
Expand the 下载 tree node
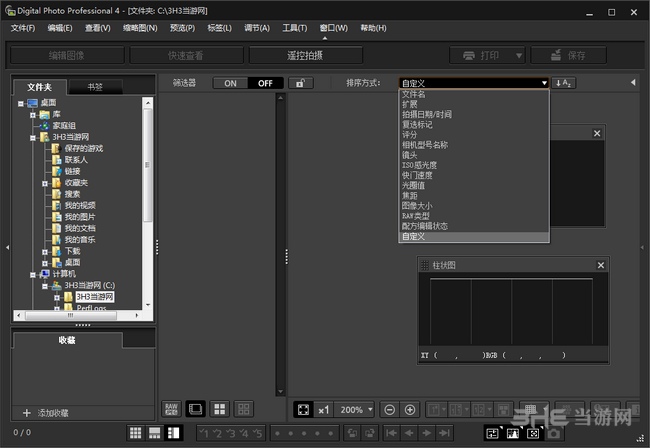pos(45,252)
